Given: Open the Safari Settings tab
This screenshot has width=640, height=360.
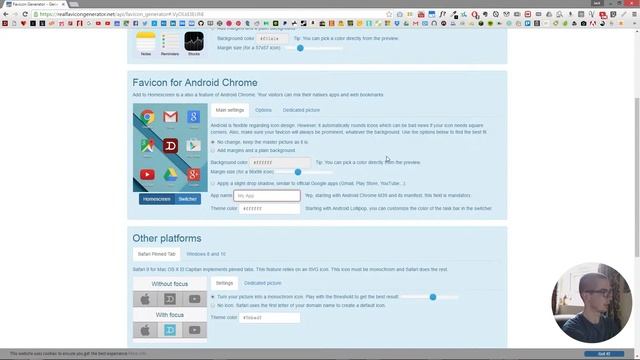Looking at the screenshot, I should coord(224,283).
